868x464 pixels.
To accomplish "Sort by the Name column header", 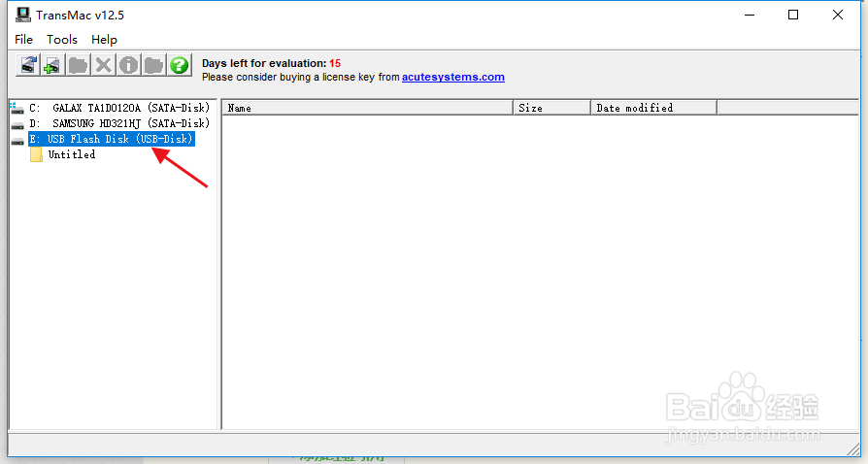I will (x=368, y=108).
